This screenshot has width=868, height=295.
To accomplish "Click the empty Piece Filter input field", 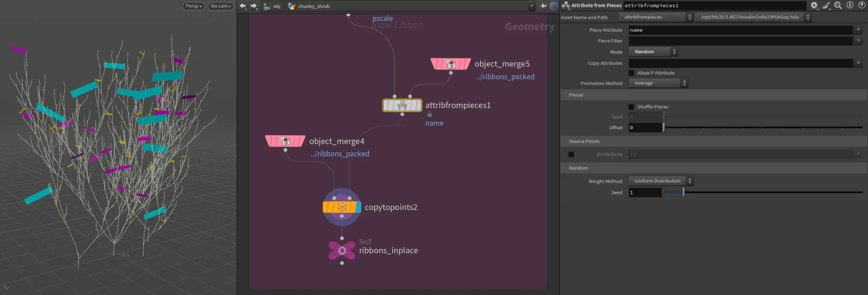I will (741, 41).
